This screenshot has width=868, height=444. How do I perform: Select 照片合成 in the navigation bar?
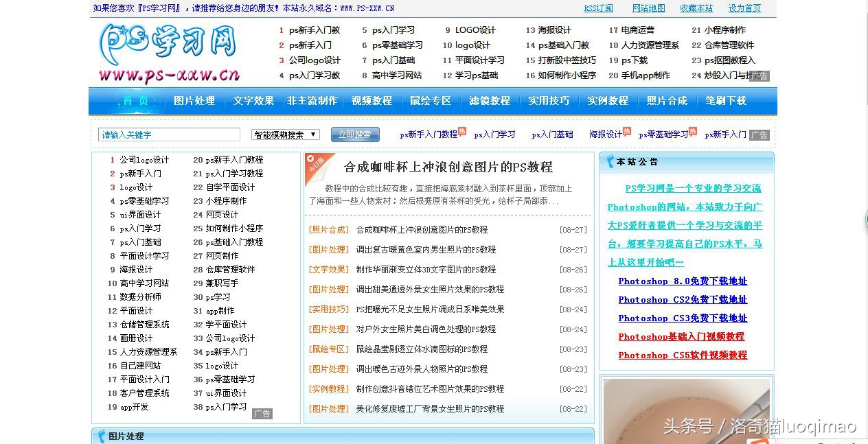pyautogui.click(x=665, y=101)
